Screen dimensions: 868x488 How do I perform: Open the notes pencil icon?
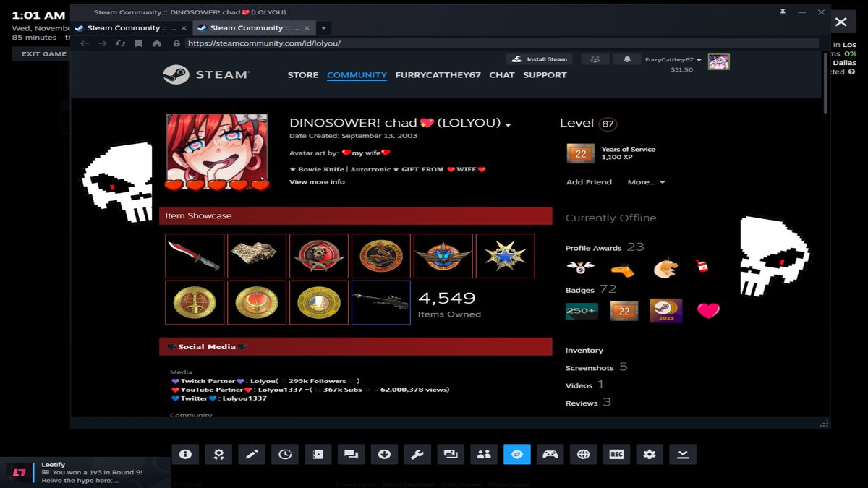252,454
